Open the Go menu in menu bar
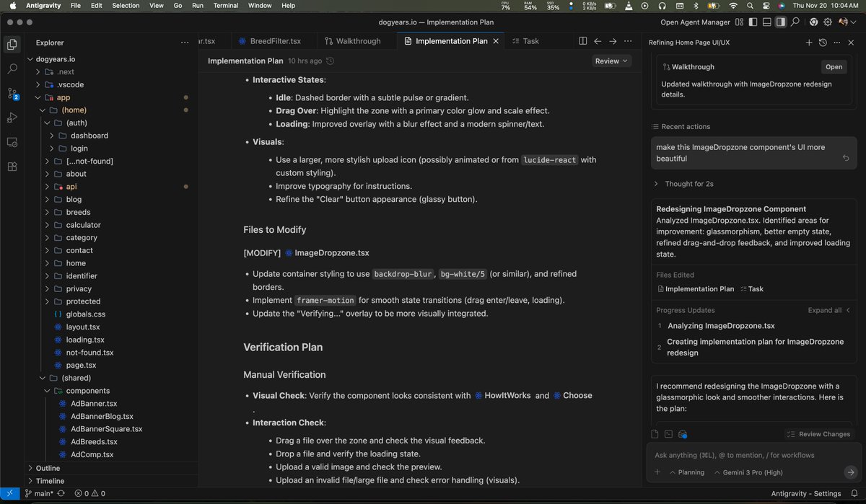This screenshot has width=866, height=504. 178,5
